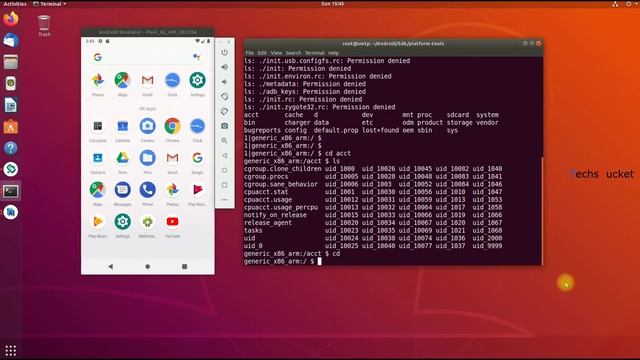This screenshot has width=640, height=360.
Task: Click the emulator volume down button
Action: [x=224, y=82]
